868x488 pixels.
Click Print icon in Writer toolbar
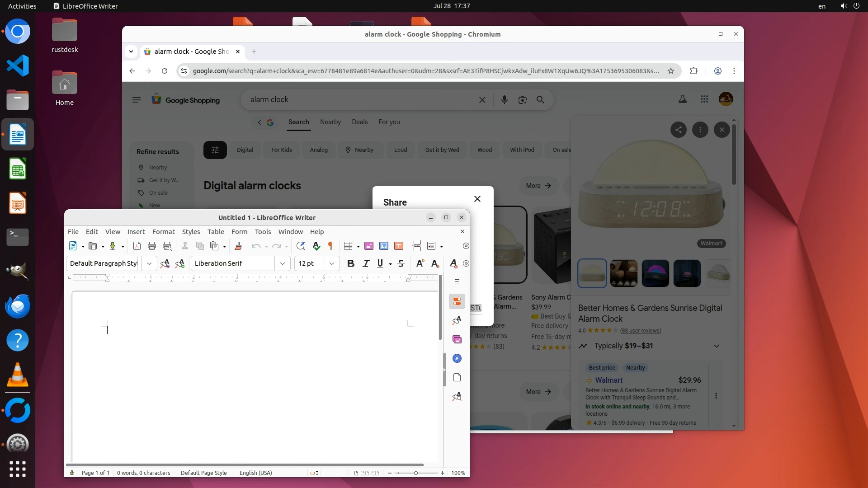pyautogui.click(x=152, y=246)
